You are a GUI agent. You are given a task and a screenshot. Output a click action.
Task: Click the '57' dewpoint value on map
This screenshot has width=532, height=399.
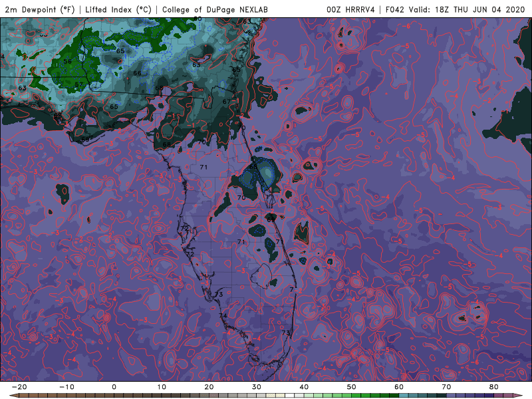pyautogui.click(x=78, y=84)
